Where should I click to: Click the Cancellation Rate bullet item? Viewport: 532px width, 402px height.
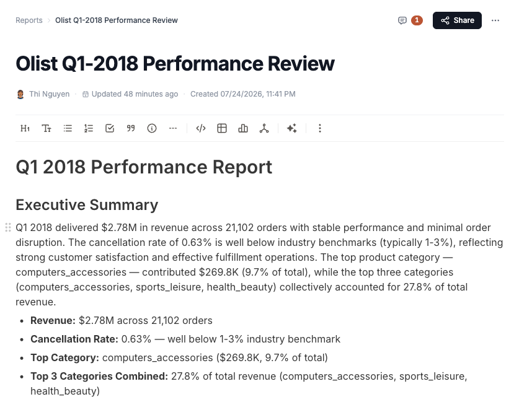point(185,339)
